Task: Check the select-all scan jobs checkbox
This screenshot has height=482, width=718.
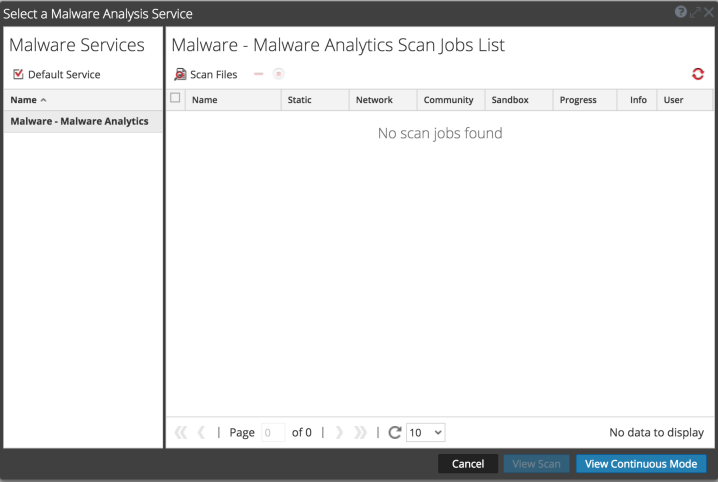Action: tap(176, 99)
